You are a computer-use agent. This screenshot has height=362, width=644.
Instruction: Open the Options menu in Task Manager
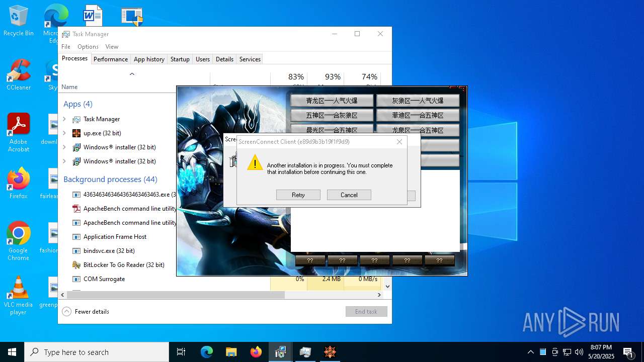click(88, 47)
